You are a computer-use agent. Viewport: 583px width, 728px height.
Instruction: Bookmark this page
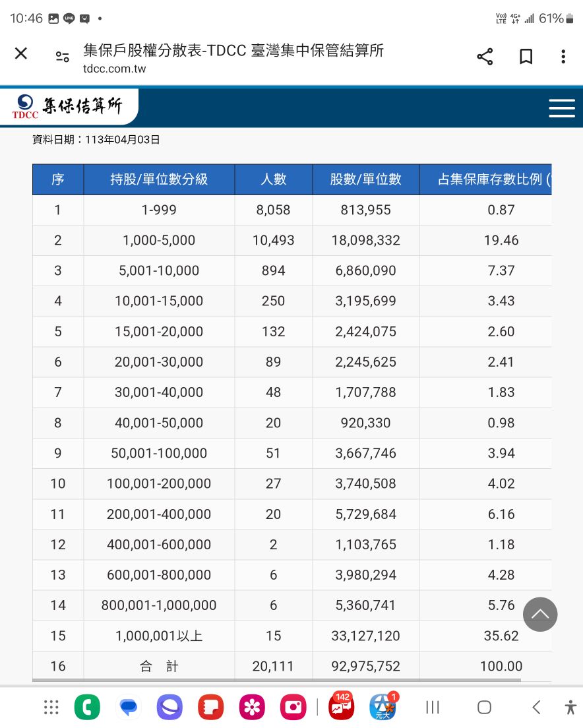click(x=526, y=57)
